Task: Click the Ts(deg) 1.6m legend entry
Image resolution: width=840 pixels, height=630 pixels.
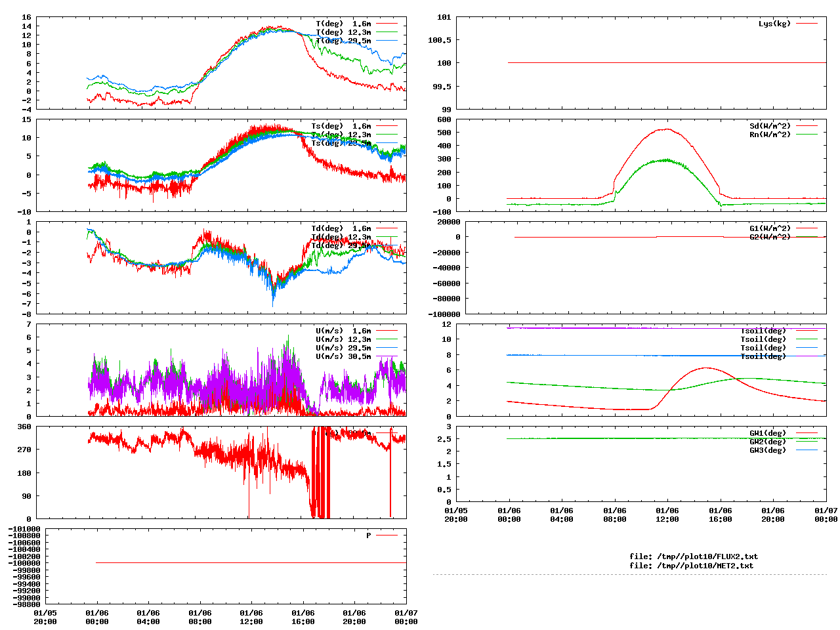Action: (341, 126)
